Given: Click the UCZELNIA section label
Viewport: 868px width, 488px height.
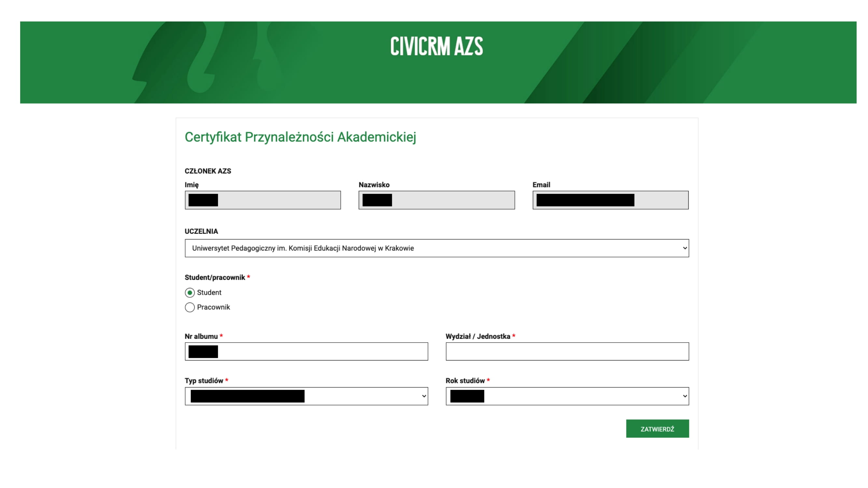Looking at the screenshot, I should pyautogui.click(x=201, y=231).
